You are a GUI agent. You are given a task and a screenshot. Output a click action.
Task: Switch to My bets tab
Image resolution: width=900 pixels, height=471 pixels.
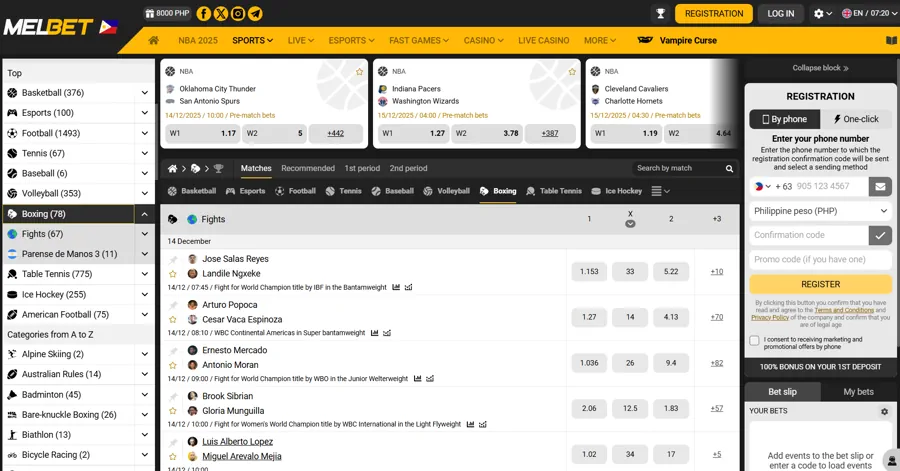[x=858, y=392]
